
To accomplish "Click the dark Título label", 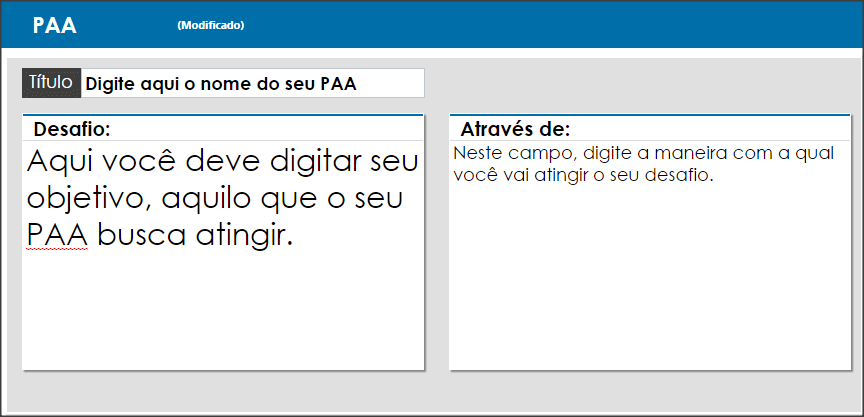I will [51, 83].
